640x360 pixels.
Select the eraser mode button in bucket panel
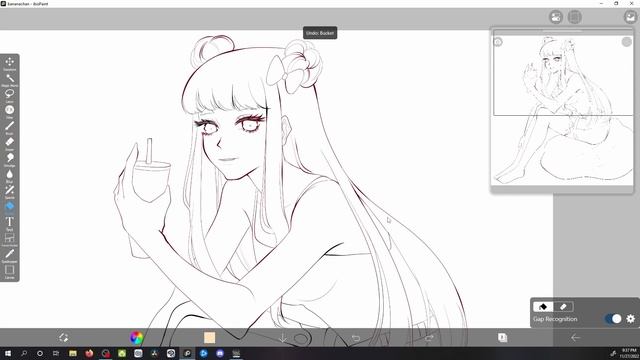(x=563, y=307)
